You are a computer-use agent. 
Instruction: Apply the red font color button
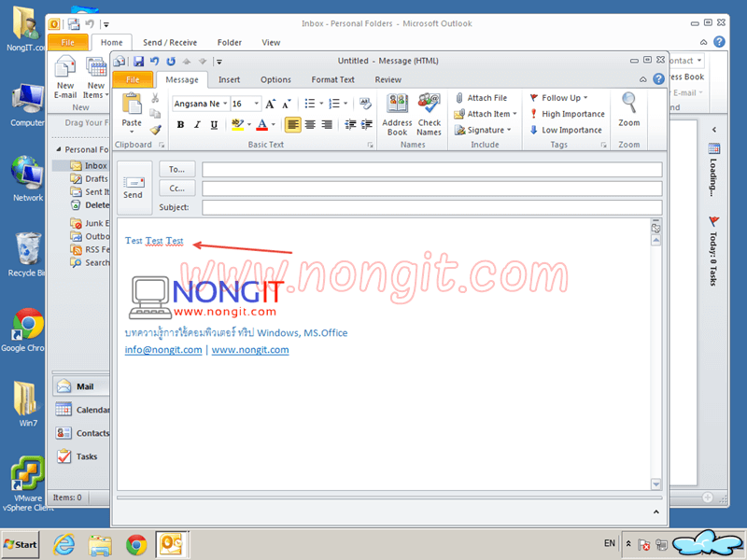pos(262,125)
